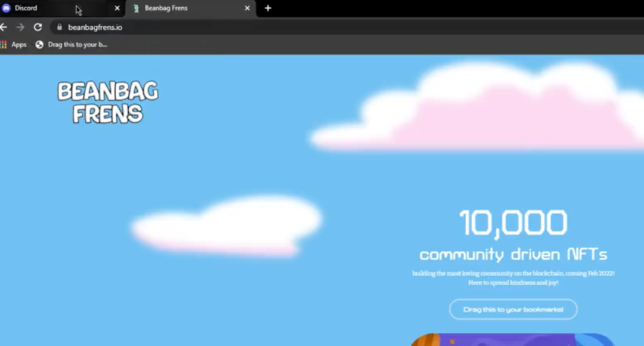Image resolution: width=644 pixels, height=346 pixels.
Task: Click the forward navigation arrow
Action: [x=20, y=27]
